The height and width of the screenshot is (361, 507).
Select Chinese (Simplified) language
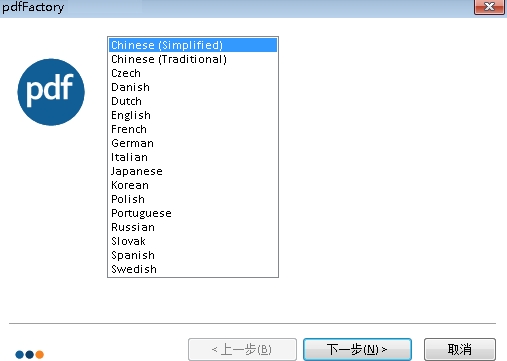[x=193, y=45]
